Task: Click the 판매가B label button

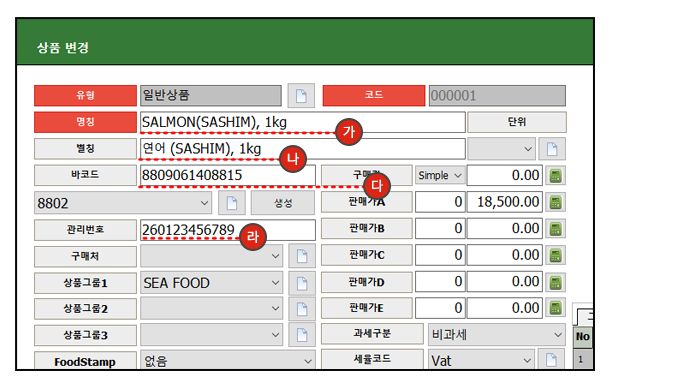Action: coord(367,228)
